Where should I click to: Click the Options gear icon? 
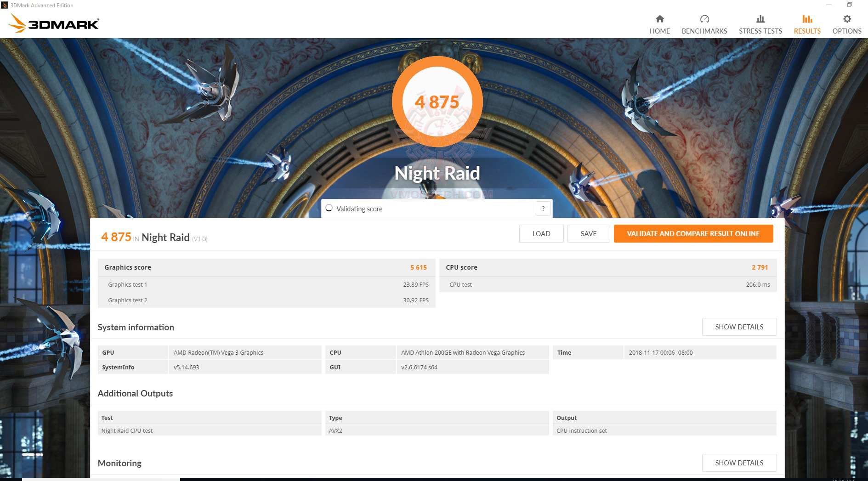point(847,19)
